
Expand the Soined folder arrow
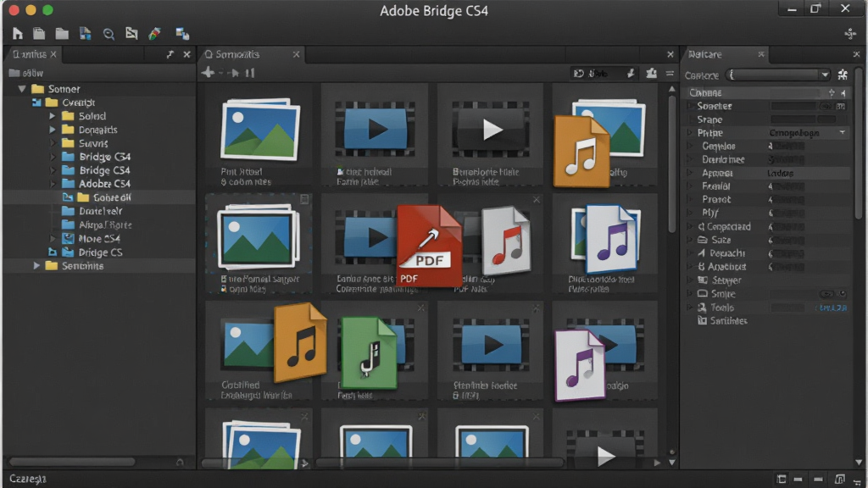(x=52, y=116)
